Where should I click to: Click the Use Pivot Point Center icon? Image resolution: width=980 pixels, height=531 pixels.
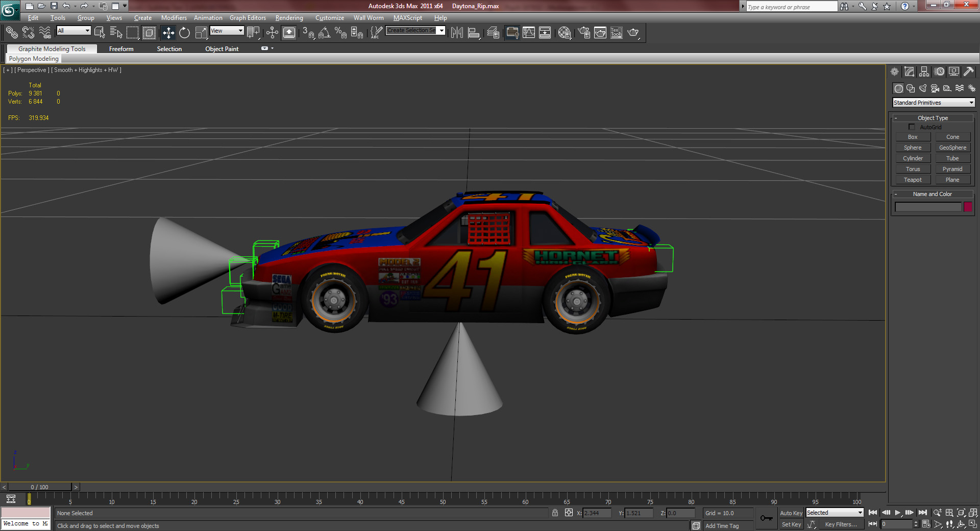253,33
